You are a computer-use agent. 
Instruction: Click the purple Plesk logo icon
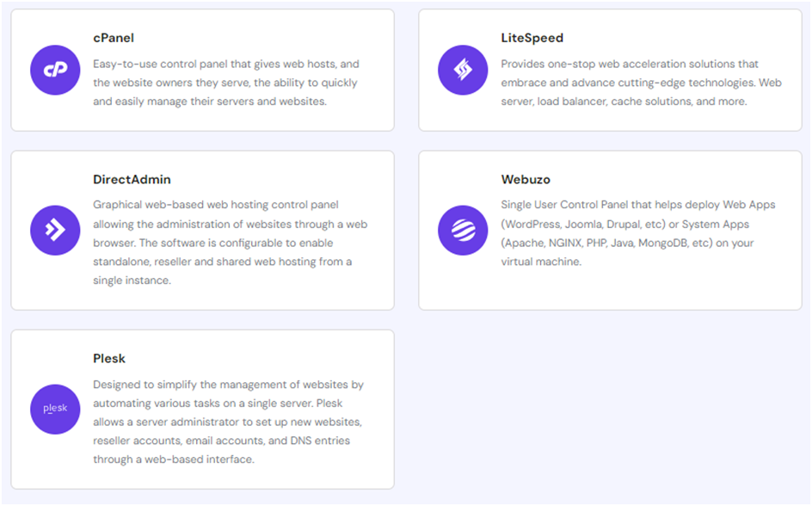[55, 409]
